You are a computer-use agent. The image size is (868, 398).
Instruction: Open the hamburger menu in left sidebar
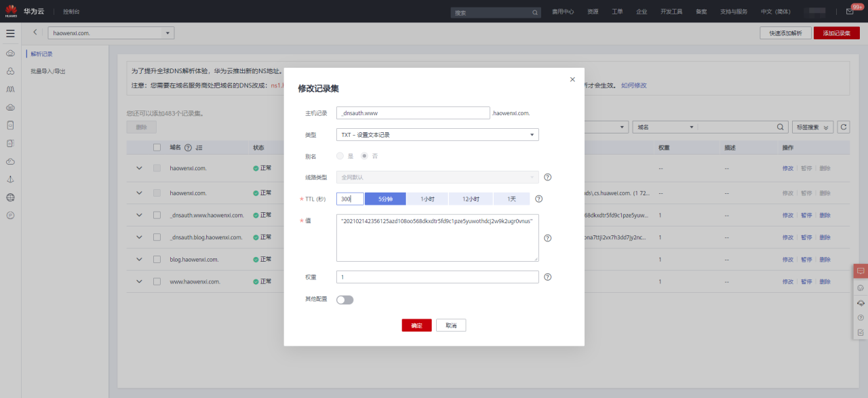tap(10, 33)
